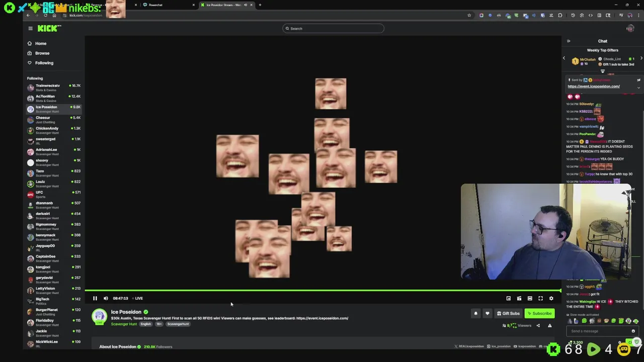644x362 pixels.
Task: Click the Kick logo
Action: pyautogui.click(x=49, y=29)
